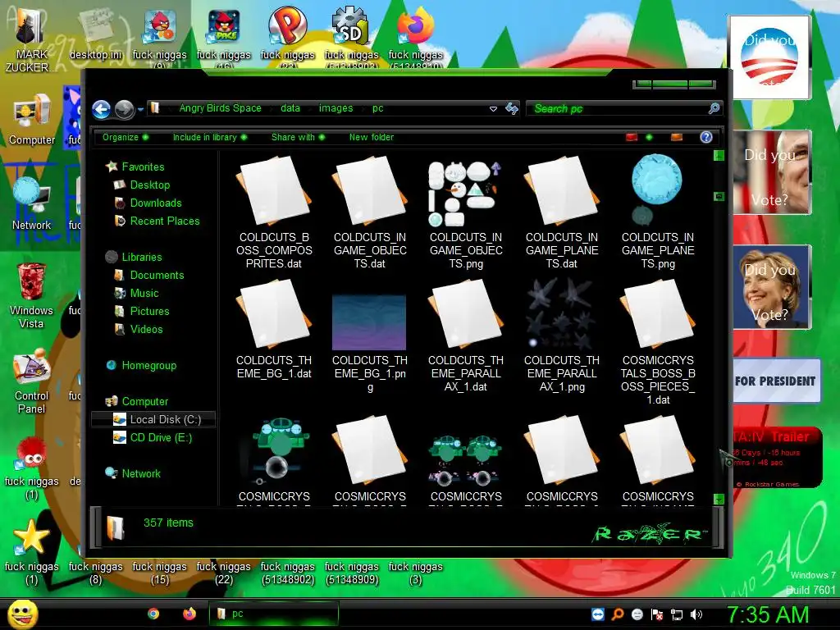Click the Action Center flag icon
The image size is (840, 630).
point(657,614)
